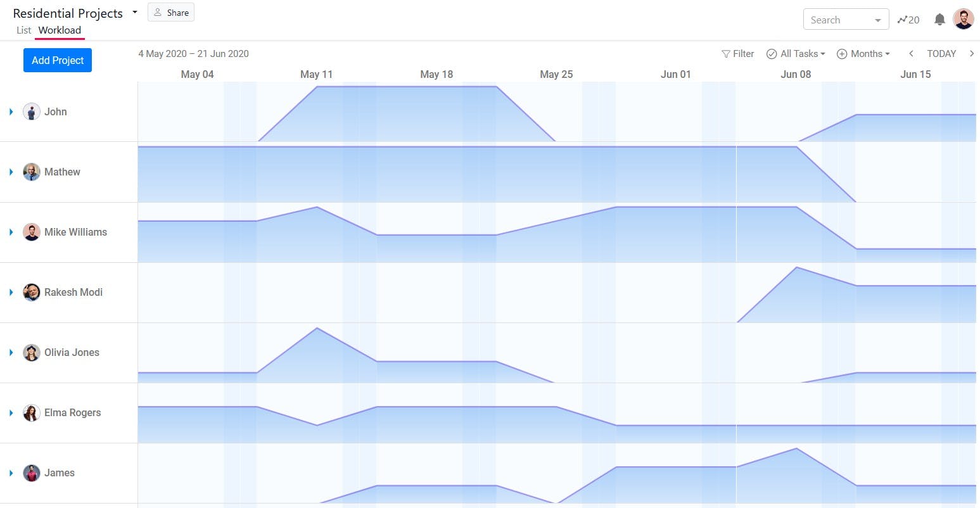Click the bell notification icon

[x=938, y=19]
